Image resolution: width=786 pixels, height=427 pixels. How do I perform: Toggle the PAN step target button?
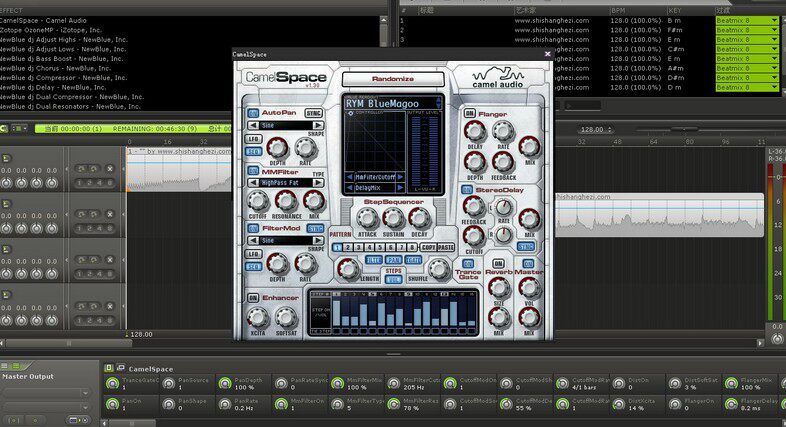(394, 260)
